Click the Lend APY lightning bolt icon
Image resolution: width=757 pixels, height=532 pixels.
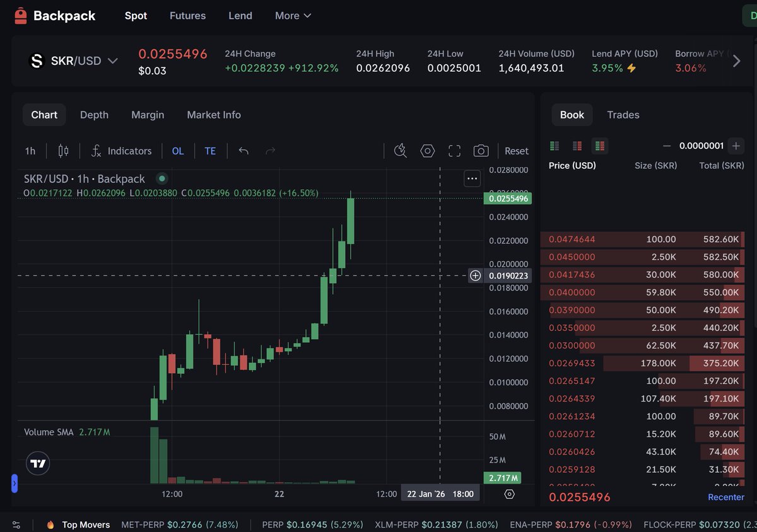pos(631,68)
